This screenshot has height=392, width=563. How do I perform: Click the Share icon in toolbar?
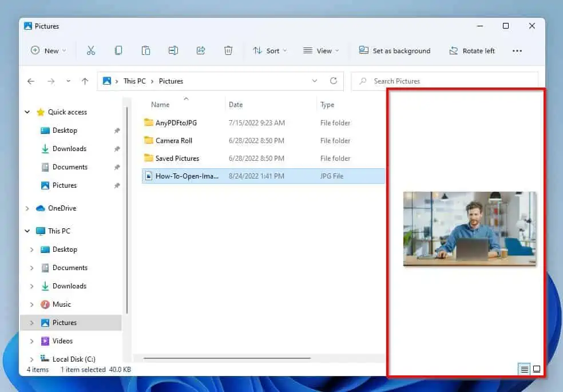201,50
